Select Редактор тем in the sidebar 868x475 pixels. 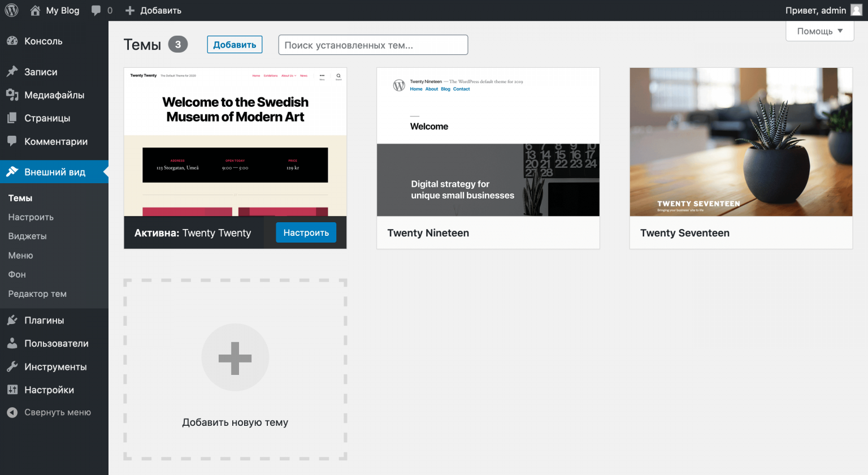pyautogui.click(x=37, y=293)
